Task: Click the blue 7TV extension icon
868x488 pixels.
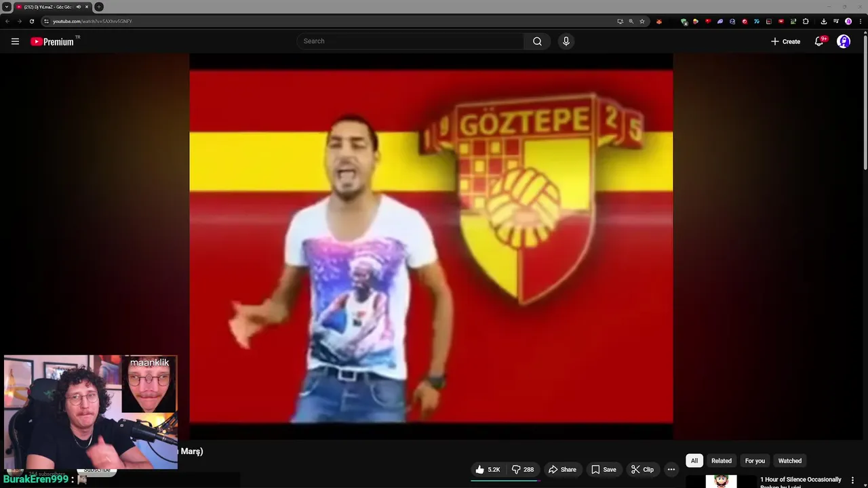Action: coord(757,21)
